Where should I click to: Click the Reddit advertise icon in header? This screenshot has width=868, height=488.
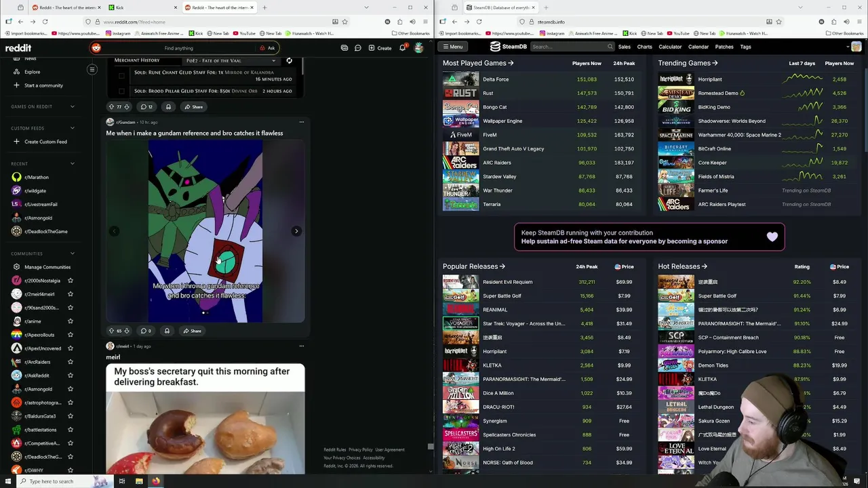click(344, 48)
